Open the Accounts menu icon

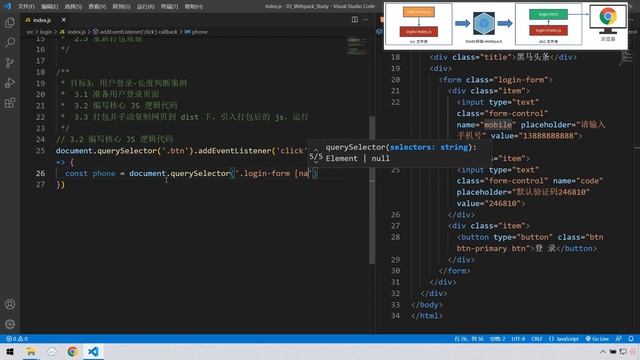tap(10, 304)
